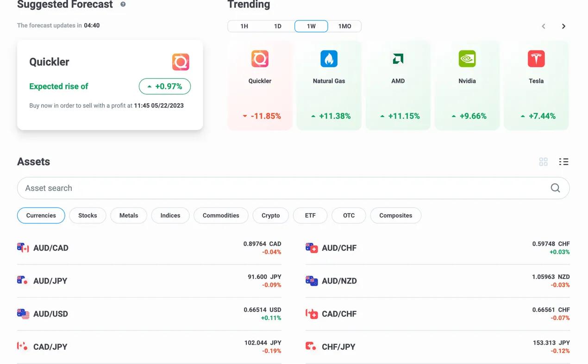This screenshot has width=588, height=364.
Task: Open the AUD/NZD currency pair
Action: [438, 281]
